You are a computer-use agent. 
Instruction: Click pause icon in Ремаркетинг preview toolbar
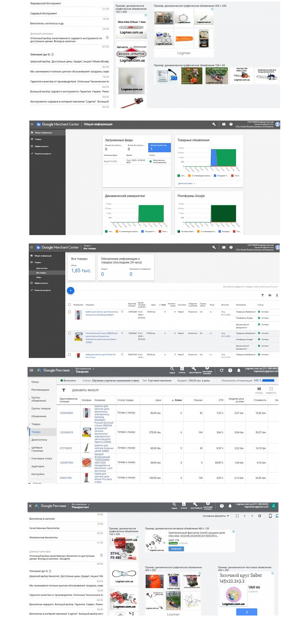tap(260, 516)
